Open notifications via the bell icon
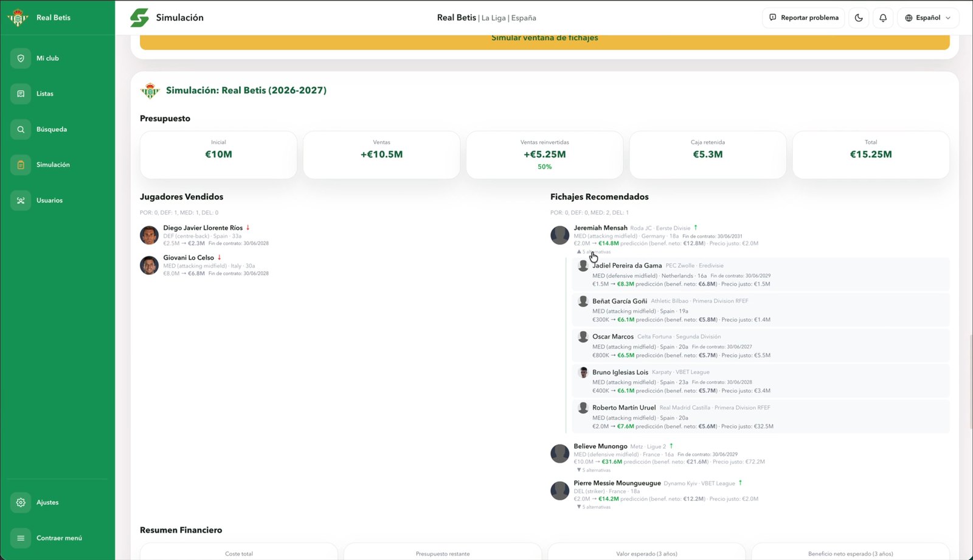 tap(883, 18)
